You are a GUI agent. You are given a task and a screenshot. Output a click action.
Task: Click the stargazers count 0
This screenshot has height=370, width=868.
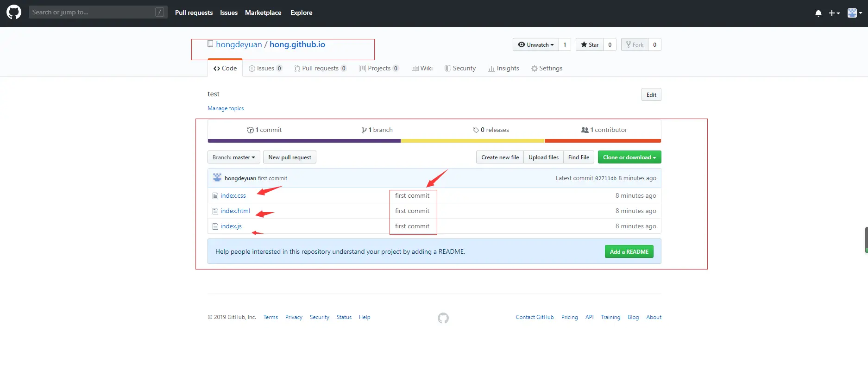pyautogui.click(x=610, y=44)
